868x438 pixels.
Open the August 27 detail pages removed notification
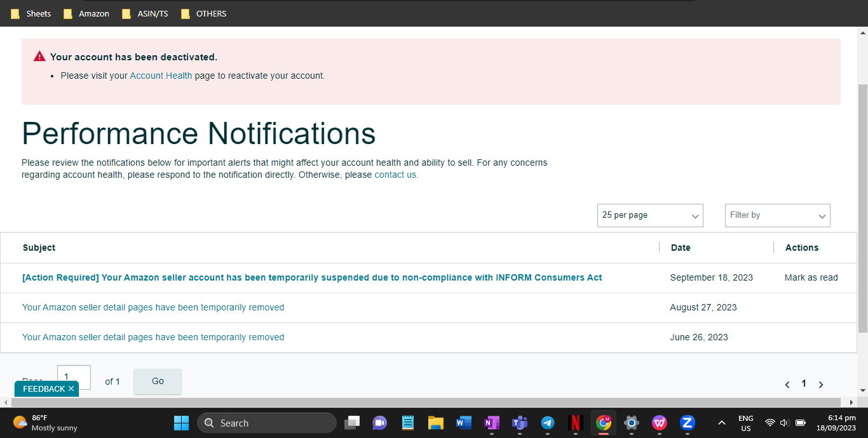[x=153, y=307]
